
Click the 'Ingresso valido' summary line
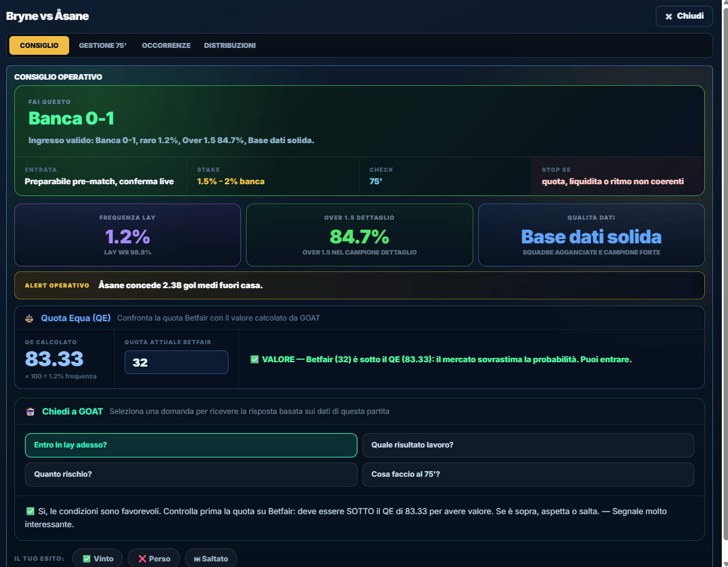point(171,140)
